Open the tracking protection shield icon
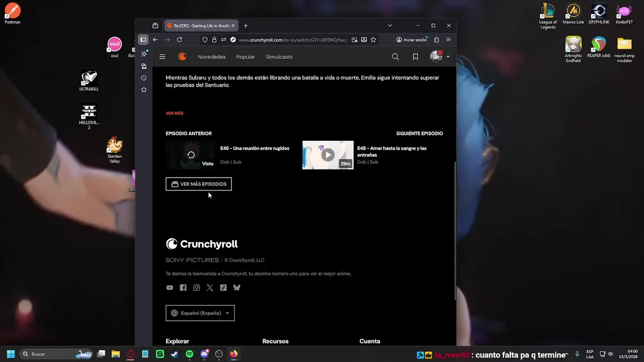The width and height of the screenshot is (644, 362). [x=205, y=40]
